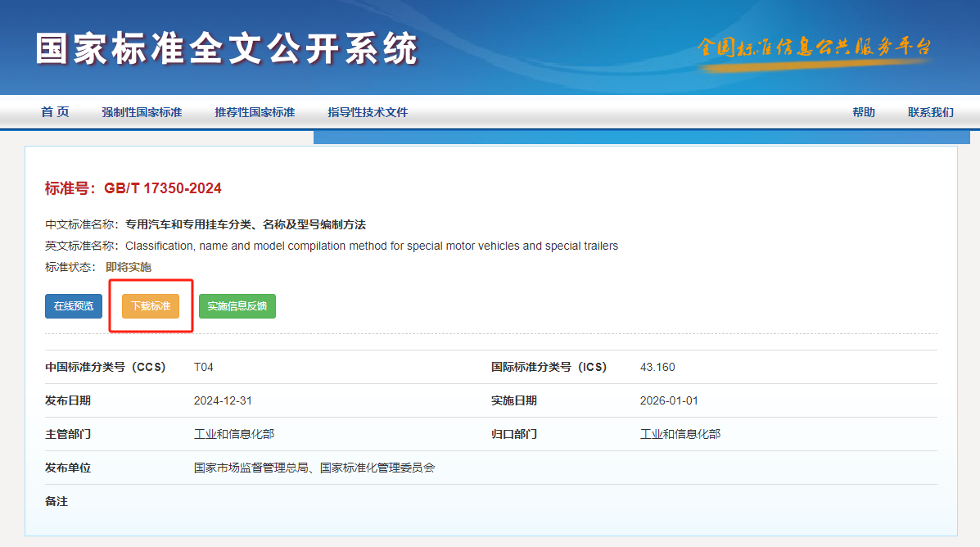
Task: Click the 下载标准 download button
Action: tap(150, 305)
